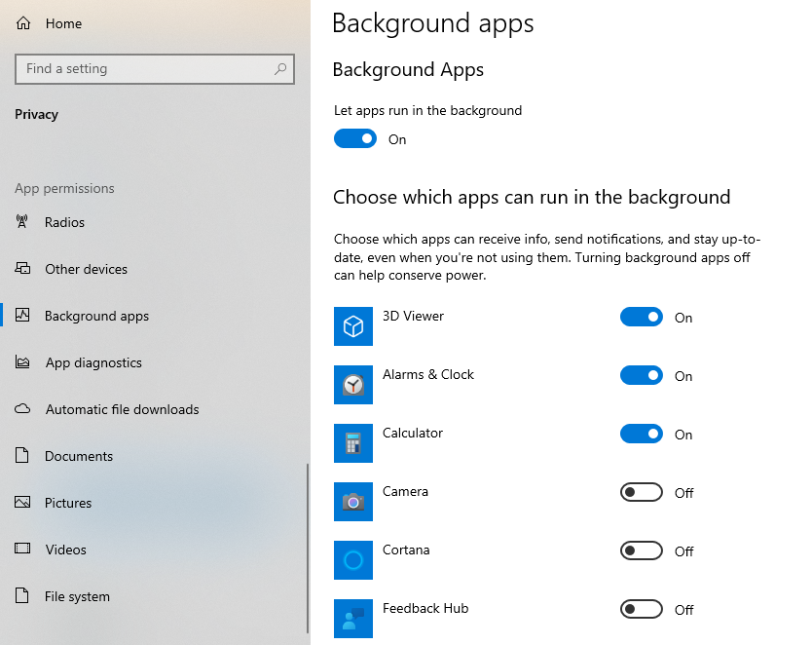This screenshot has height=645, width=812.
Task: Click the Background apps sidebar icon
Action: pyautogui.click(x=22, y=315)
